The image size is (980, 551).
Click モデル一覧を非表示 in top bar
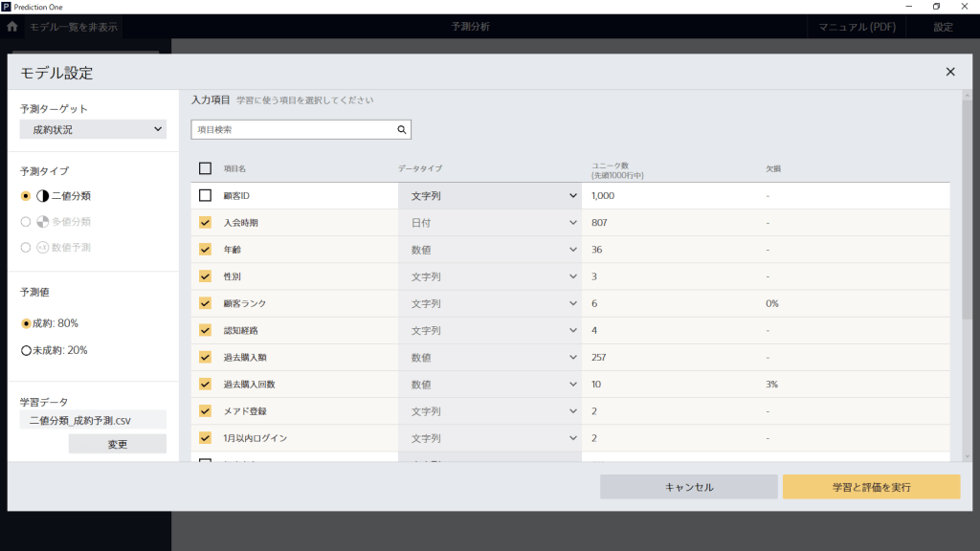(x=73, y=27)
